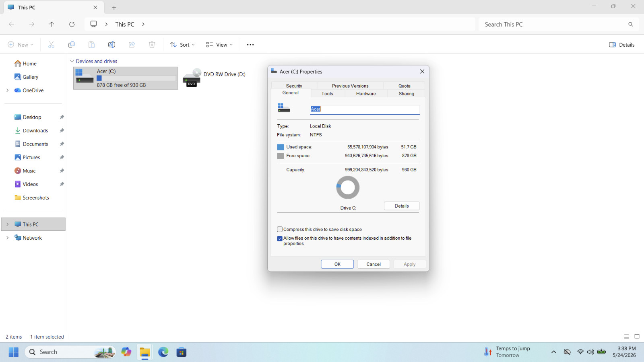Screen dimensions: 644x362
Task: Select the General tab
Action: pos(291,93)
